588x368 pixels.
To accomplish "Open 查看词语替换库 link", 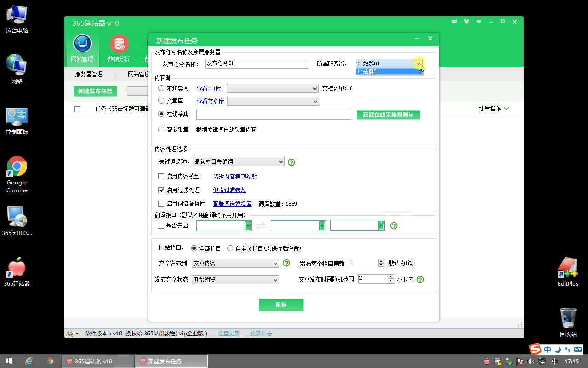I will (x=232, y=203).
